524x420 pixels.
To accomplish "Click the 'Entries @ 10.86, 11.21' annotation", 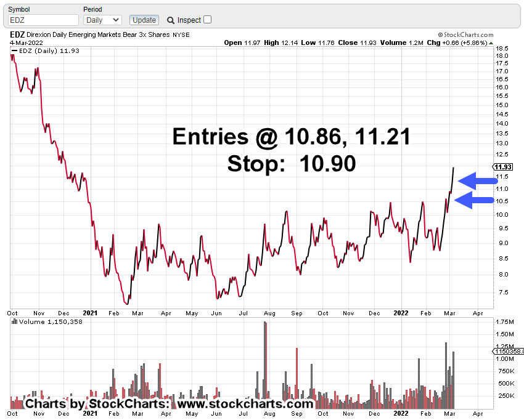I will click(x=291, y=136).
